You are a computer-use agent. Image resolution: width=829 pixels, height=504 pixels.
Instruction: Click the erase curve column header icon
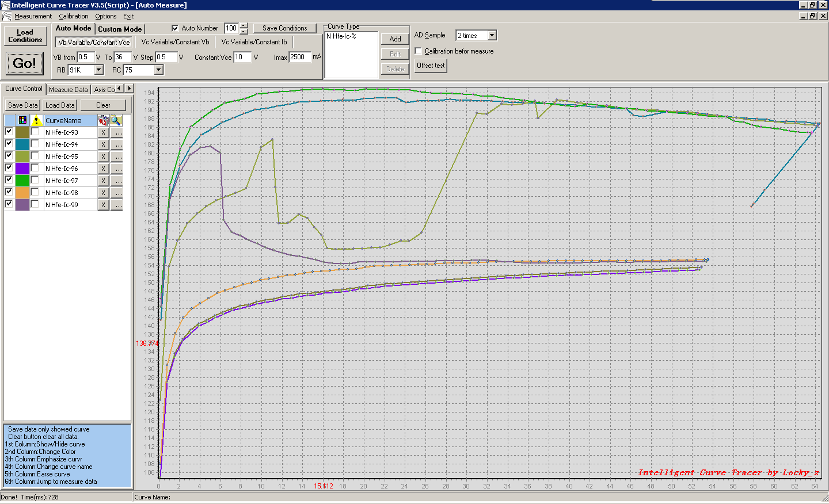[x=103, y=120]
